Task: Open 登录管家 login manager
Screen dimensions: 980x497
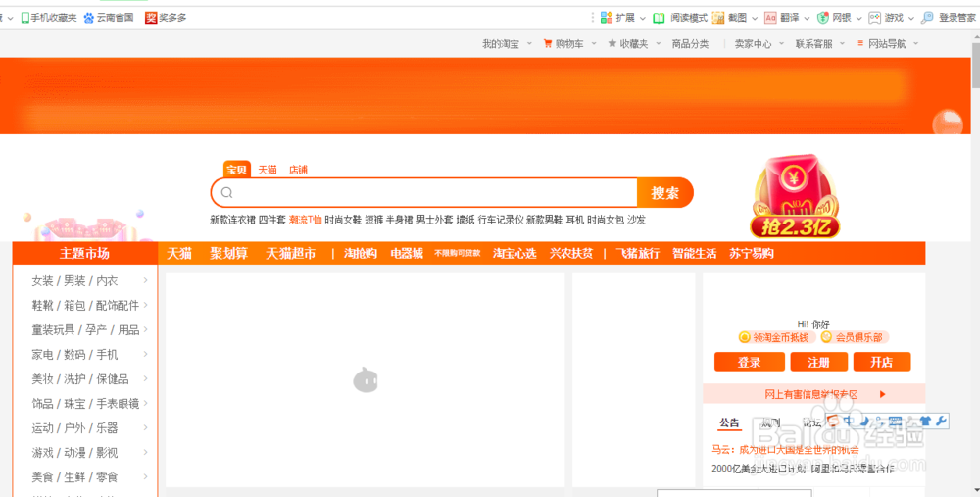Action: click(949, 18)
